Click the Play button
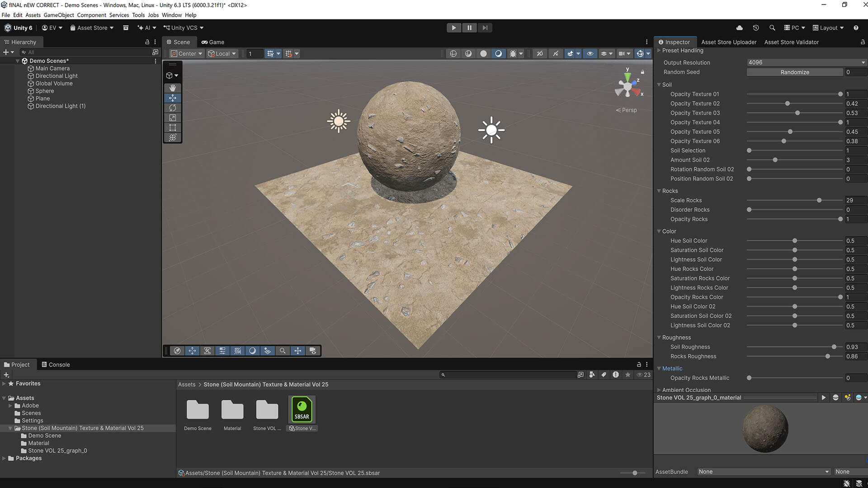Image resolution: width=868 pixels, height=488 pixels. 453,28
